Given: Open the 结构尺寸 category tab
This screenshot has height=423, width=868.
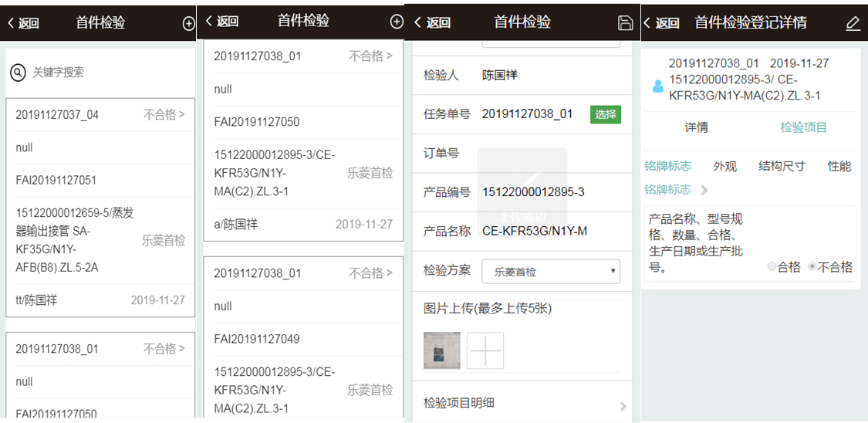Looking at the screenshot, I should pos(782,166).
